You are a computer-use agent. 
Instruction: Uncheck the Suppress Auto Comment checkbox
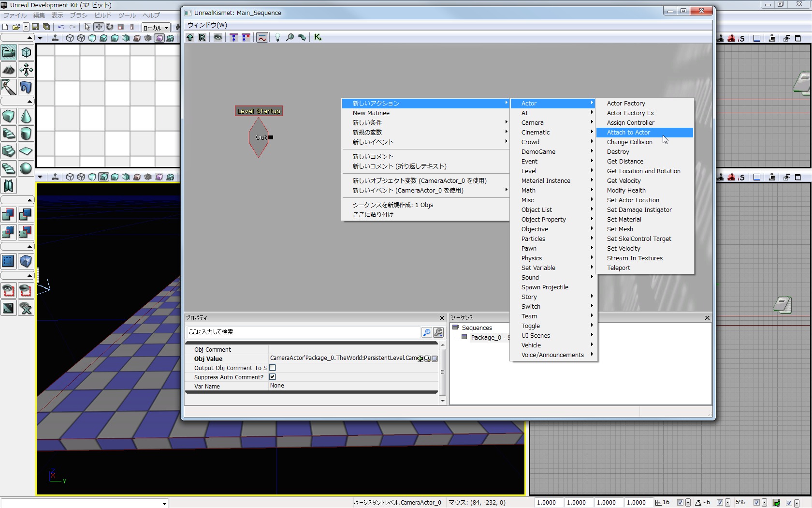[x=273, y=377]
